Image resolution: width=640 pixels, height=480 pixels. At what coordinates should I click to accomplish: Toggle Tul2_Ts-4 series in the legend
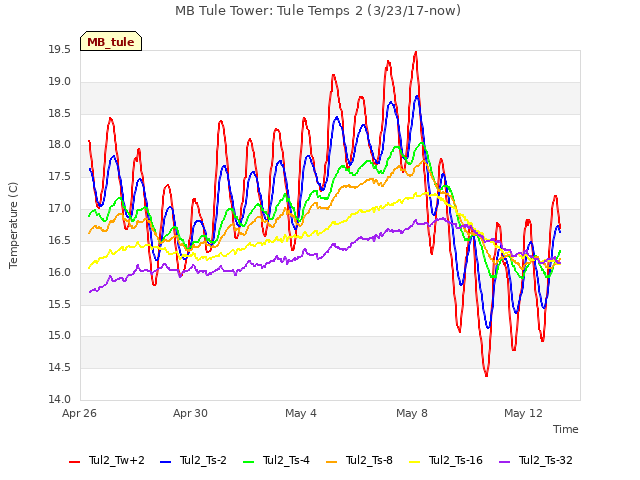coord(276,460)
